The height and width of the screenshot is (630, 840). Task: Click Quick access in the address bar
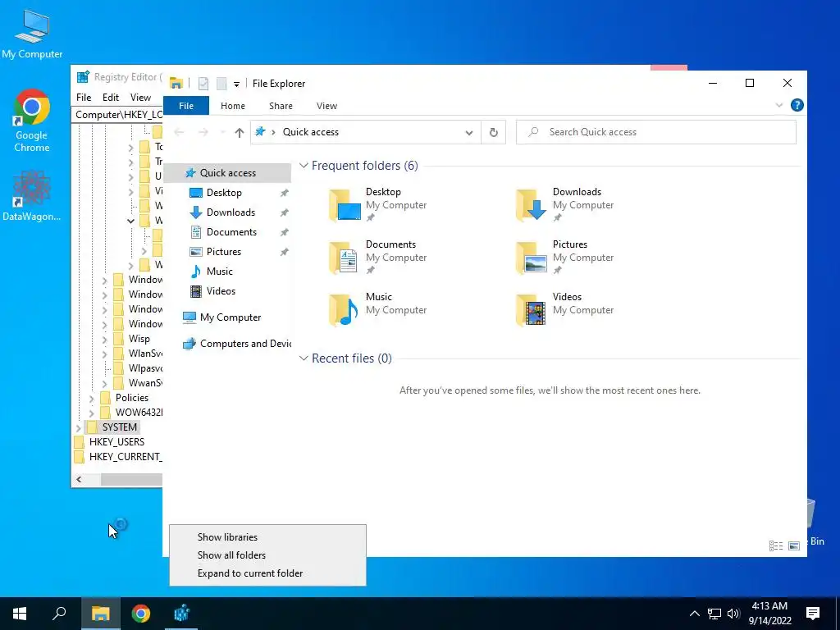coord(311,132)
